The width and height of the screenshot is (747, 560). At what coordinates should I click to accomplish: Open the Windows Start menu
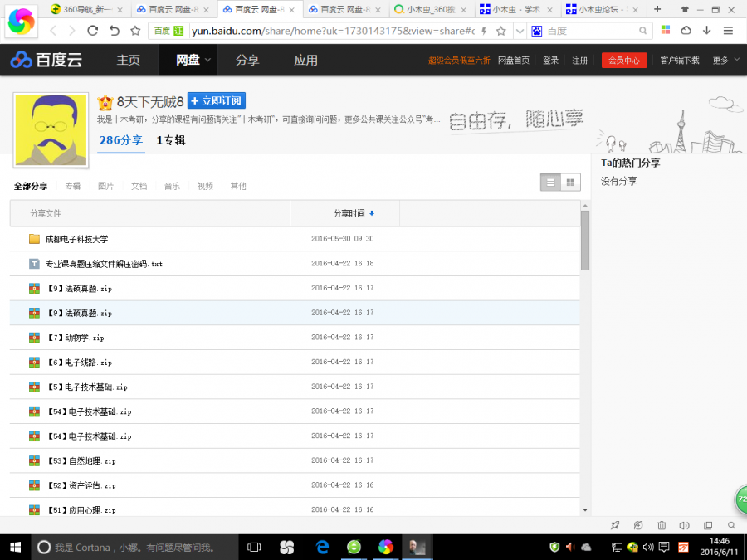pos(15,548)
